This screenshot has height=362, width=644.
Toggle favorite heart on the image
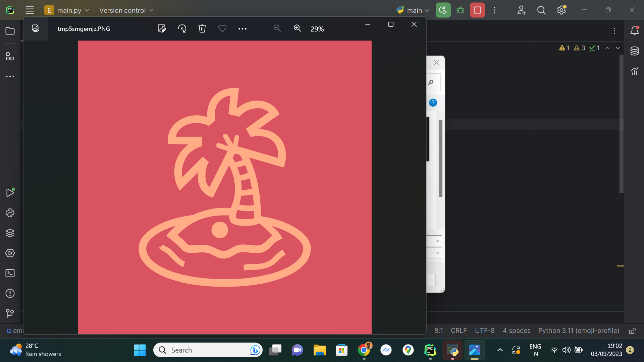pyautogui.click(x=222, y=28)
